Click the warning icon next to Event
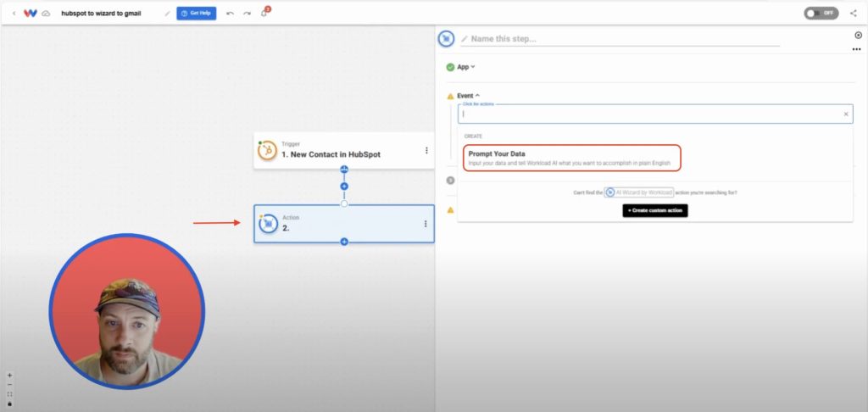Viewport: 868px width, 412px height. [x=450, y=96]
